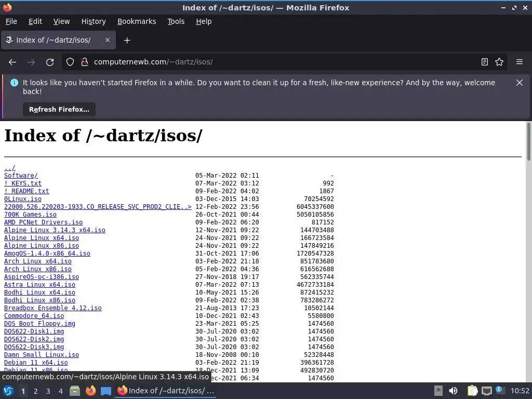Open the Software/ folder link

tap(21, 176)
